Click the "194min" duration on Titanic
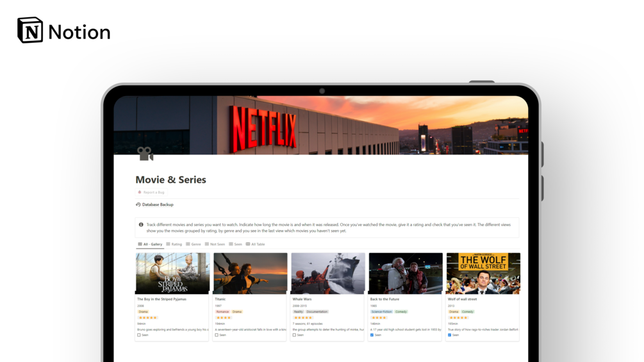The width and height of the screenshot is (644, 362). click(220, 324)
